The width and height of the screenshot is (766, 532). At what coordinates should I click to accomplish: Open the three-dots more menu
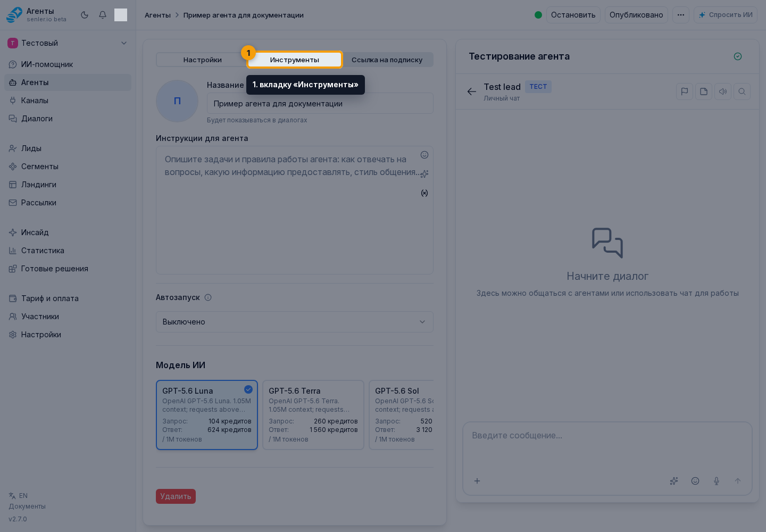coord(681,15)
